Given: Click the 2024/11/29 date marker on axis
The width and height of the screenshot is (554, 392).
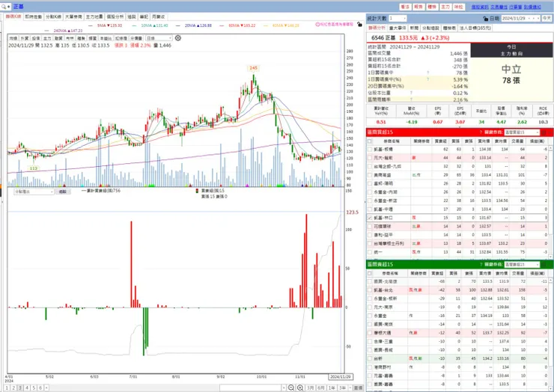Looking at the screenshot, I should pos(340,377).
